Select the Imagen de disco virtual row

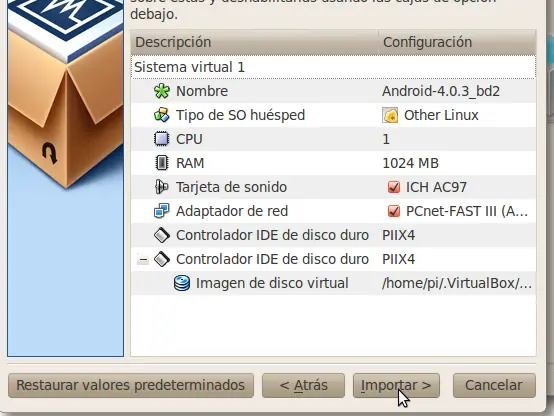(x=334, y=283)
